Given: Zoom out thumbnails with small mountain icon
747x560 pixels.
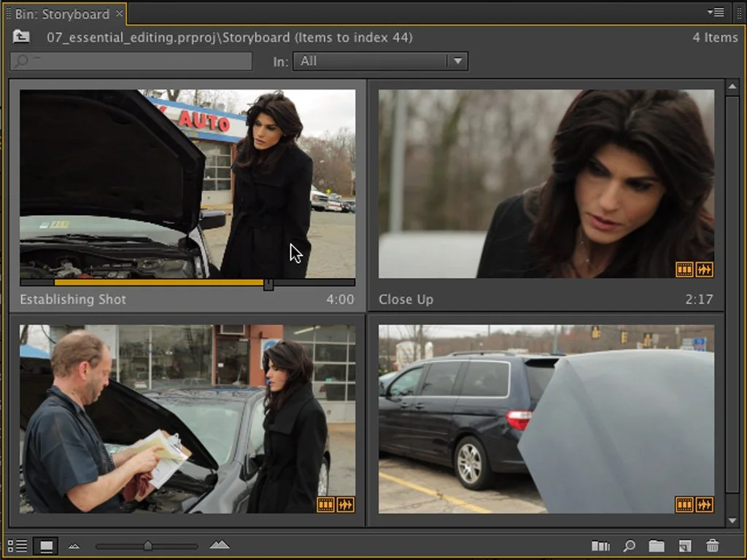Looking at the screenshot, I should (x=74, y=546).
